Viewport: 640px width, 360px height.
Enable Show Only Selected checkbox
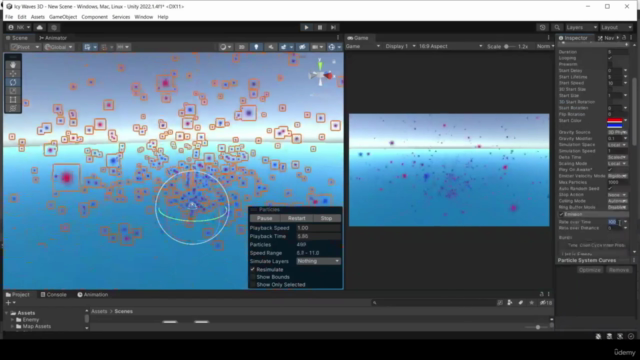pos(253,284)
